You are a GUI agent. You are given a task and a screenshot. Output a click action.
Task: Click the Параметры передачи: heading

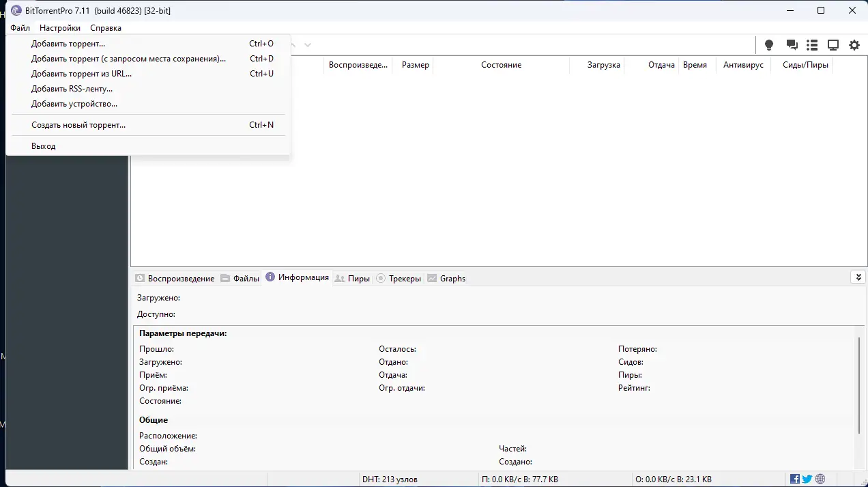[x=183, y=333]
